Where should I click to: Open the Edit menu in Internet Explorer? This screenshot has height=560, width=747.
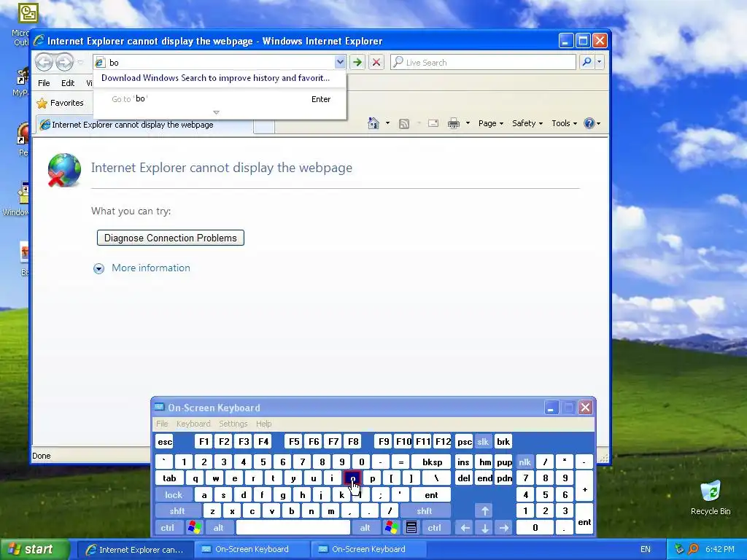coord(68,83)
